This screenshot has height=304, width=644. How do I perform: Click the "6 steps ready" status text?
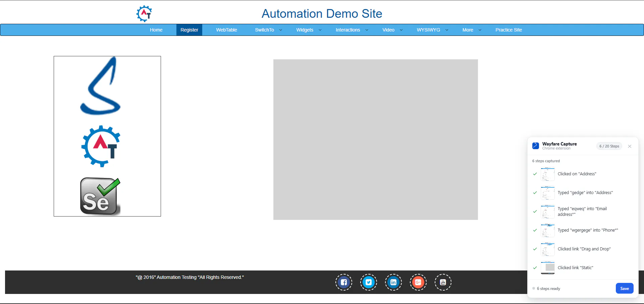(548, 289)
